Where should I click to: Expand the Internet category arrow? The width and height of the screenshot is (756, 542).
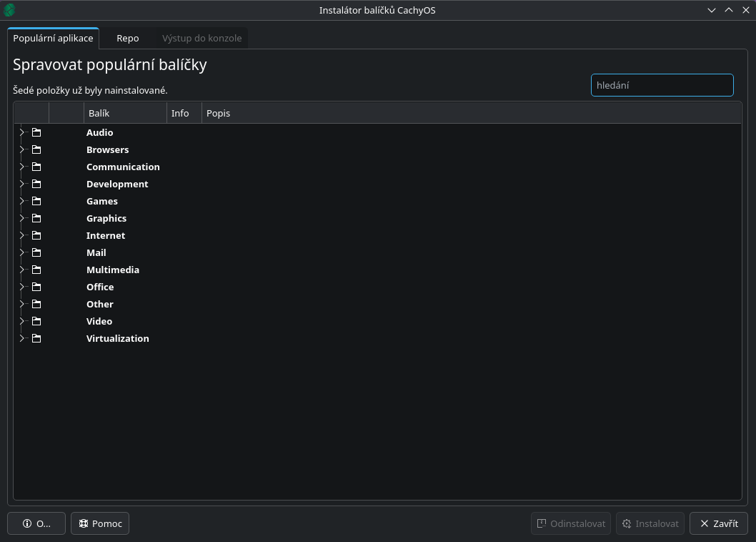point(22,235)
